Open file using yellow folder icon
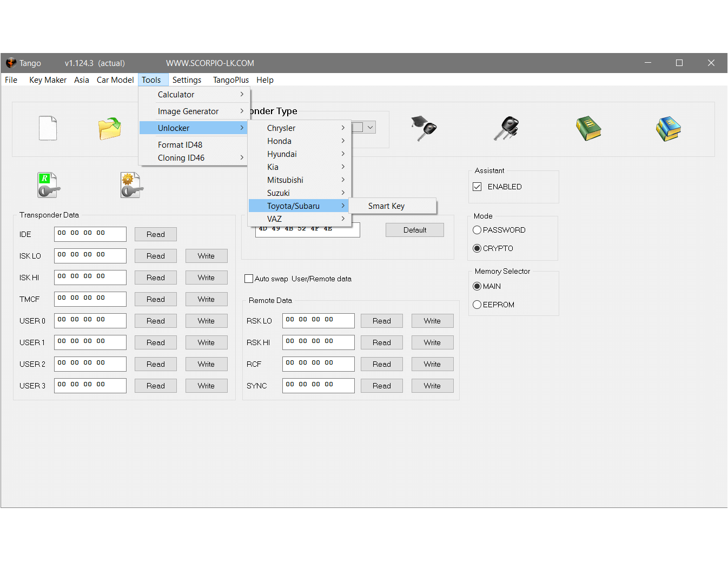This screenshot has height=561, width=728. tap(110, 128)
